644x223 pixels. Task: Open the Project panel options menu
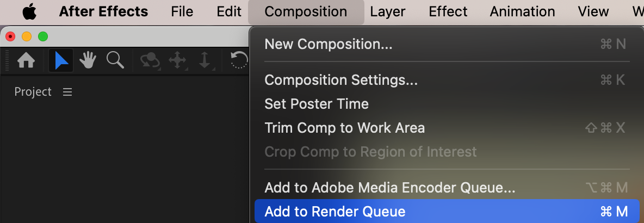pyautogui.click(x=67, y=92)
